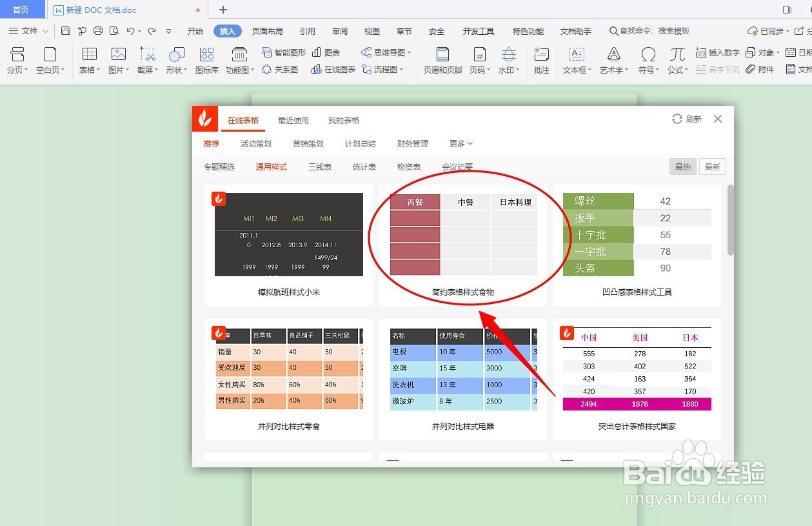812x526 pixels.
Task: Insert 智能图形 smart graphic
Action: [x=284, y=52]
